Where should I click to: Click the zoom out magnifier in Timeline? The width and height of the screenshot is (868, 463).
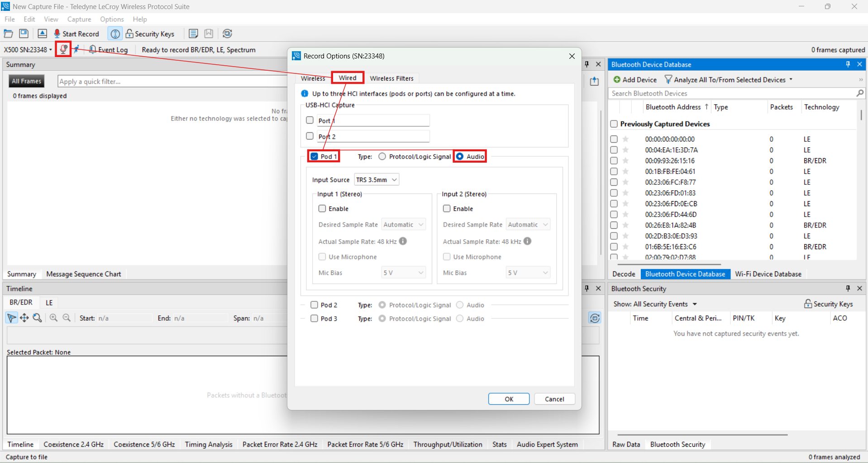(x=67, y=318)
